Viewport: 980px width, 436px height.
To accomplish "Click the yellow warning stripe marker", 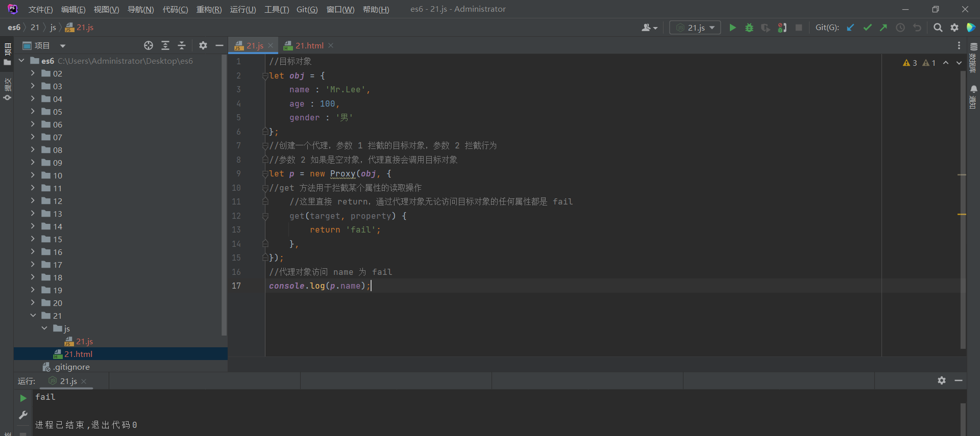I will tap(962, 214).
